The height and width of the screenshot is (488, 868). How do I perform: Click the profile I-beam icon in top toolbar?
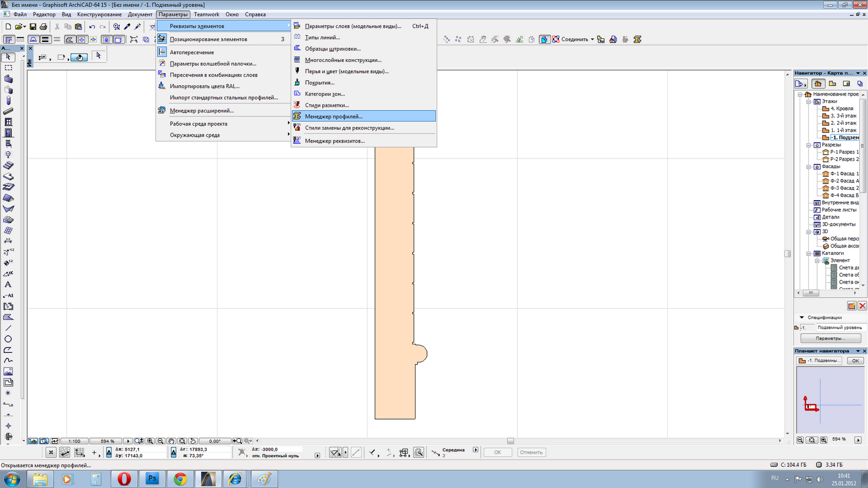(637, 39)
